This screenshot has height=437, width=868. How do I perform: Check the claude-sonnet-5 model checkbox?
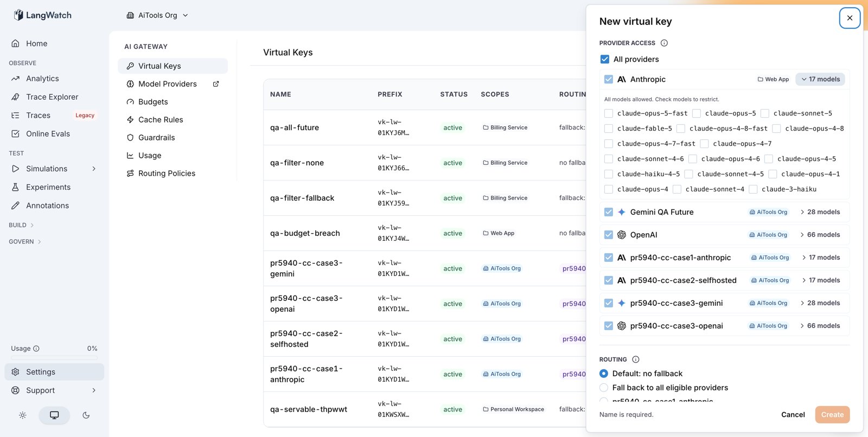(x=765, y=113)
